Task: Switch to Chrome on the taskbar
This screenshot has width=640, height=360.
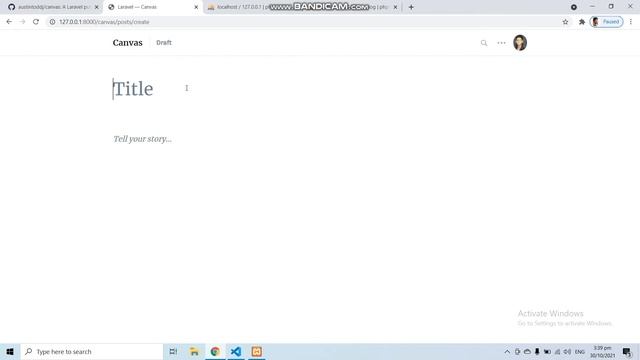Action: pyautogui.click(x=215, y=351)
